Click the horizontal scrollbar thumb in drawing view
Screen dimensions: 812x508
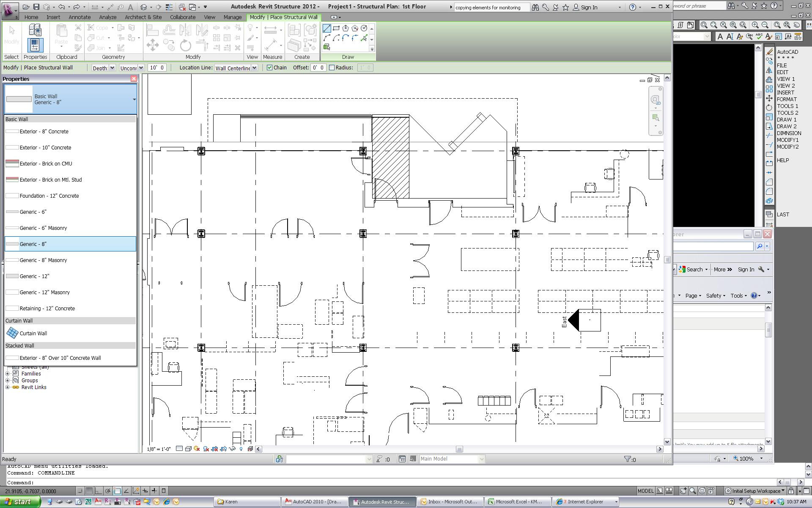click(x=459, y=449)
